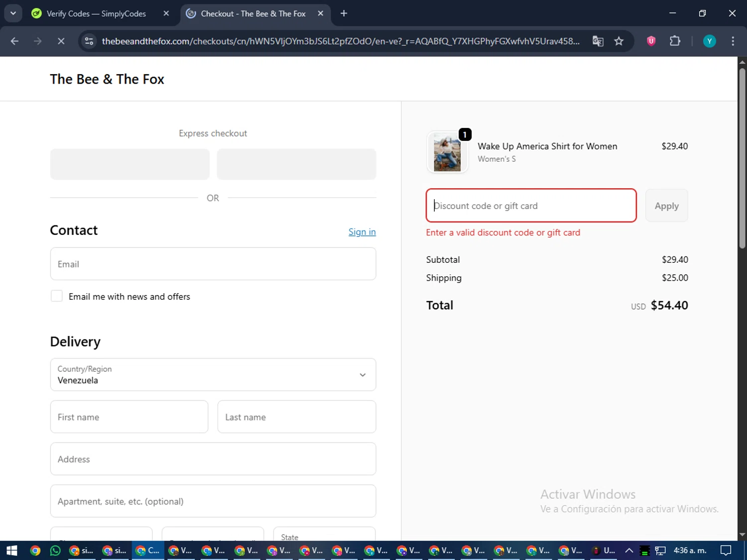Viewport: 747px width, 560px height.
Task: Open the Chrome three-dot menu
Action: [733, 41]
